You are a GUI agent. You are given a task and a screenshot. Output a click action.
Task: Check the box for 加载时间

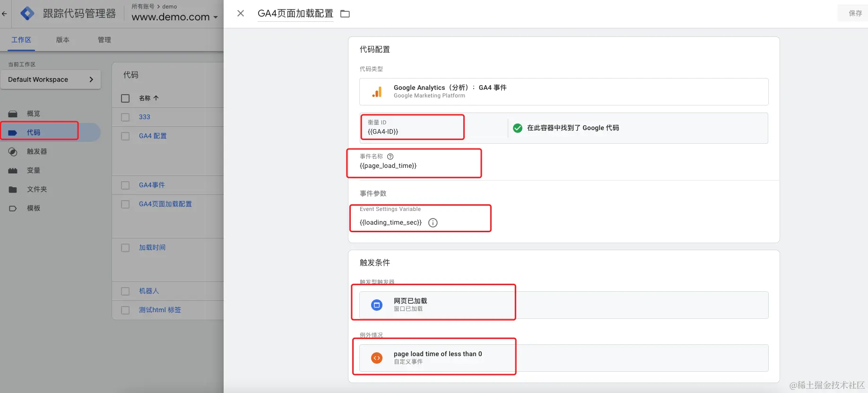125,247
